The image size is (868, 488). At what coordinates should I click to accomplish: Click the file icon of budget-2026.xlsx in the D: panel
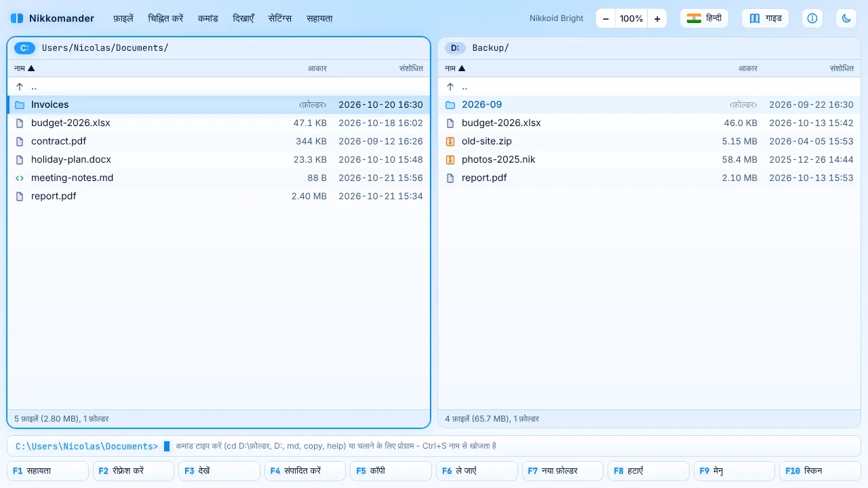[x=450, y=123]
